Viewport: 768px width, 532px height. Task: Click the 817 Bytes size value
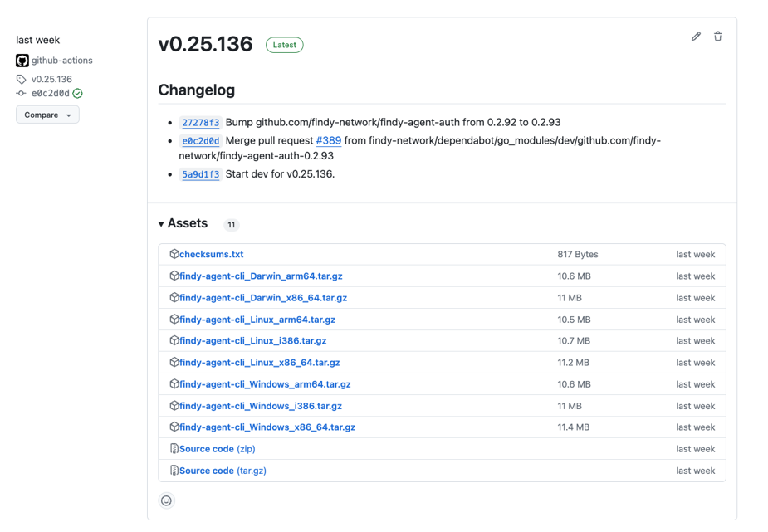578,255
